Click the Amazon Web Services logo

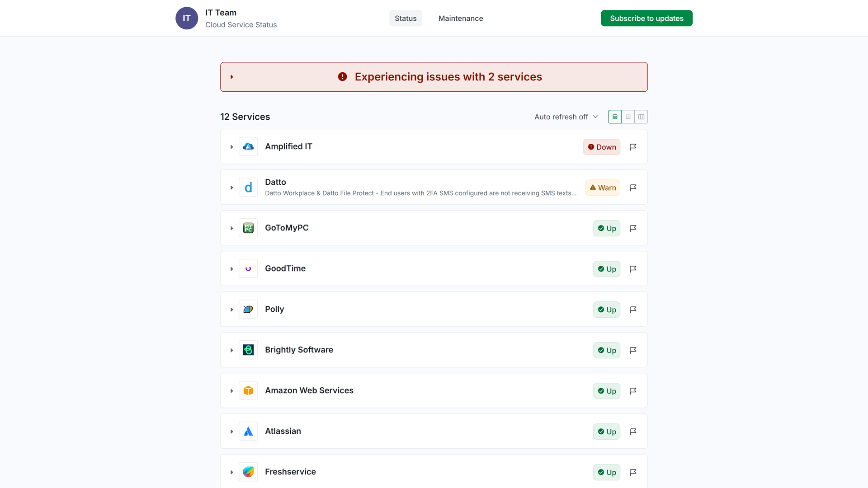248,390
